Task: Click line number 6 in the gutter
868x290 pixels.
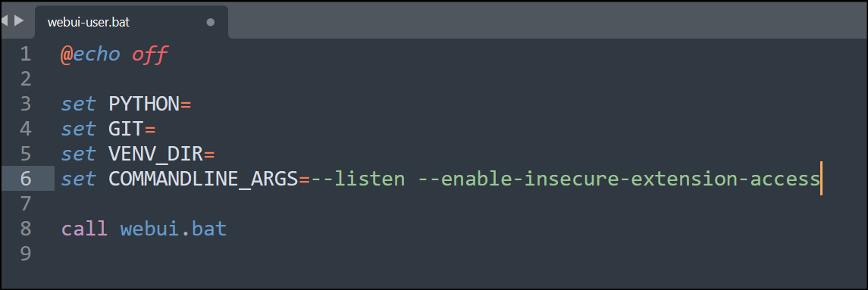Action: (26, 179)
